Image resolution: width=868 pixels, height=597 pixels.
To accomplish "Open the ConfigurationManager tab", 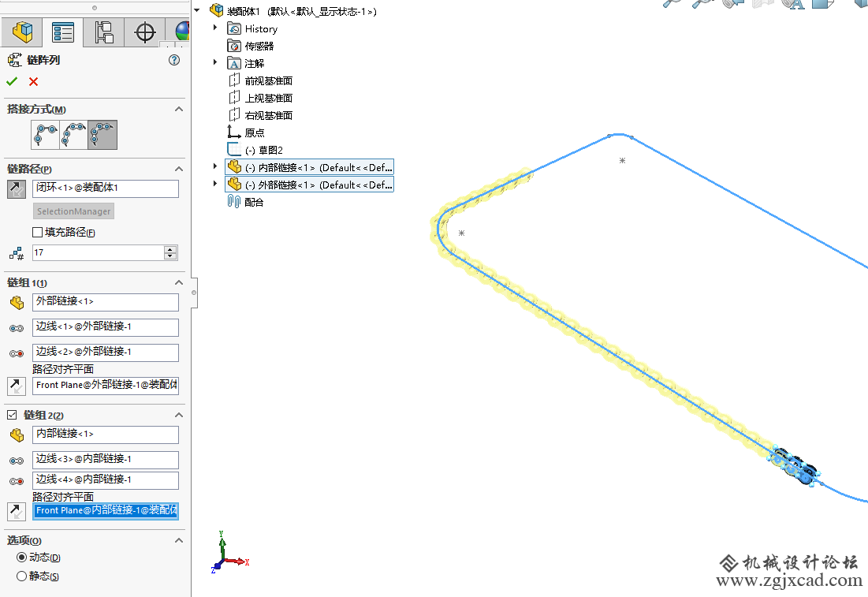I will point(103,32).
